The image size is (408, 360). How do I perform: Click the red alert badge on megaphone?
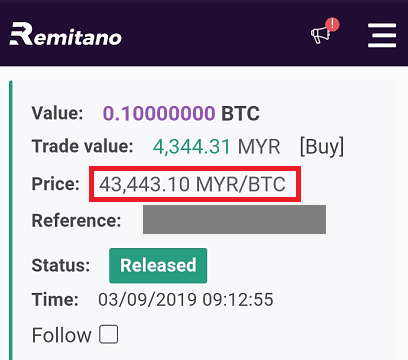[x=332, y=25]
